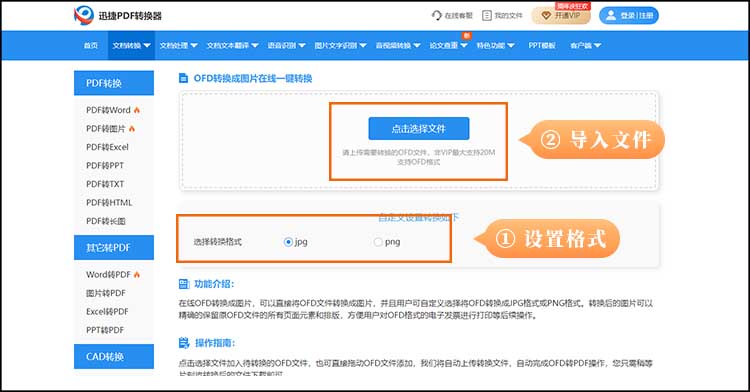Select the jpg format radio button
Image resolution: width=750 pixels, height=392 pixels.
[x=288, y=242]
